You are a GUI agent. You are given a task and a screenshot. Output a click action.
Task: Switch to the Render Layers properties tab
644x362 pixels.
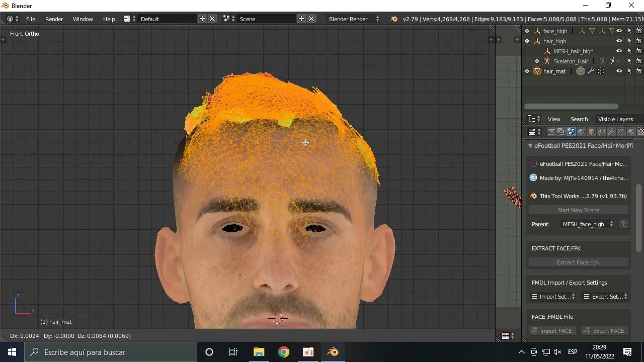(561, 132)
